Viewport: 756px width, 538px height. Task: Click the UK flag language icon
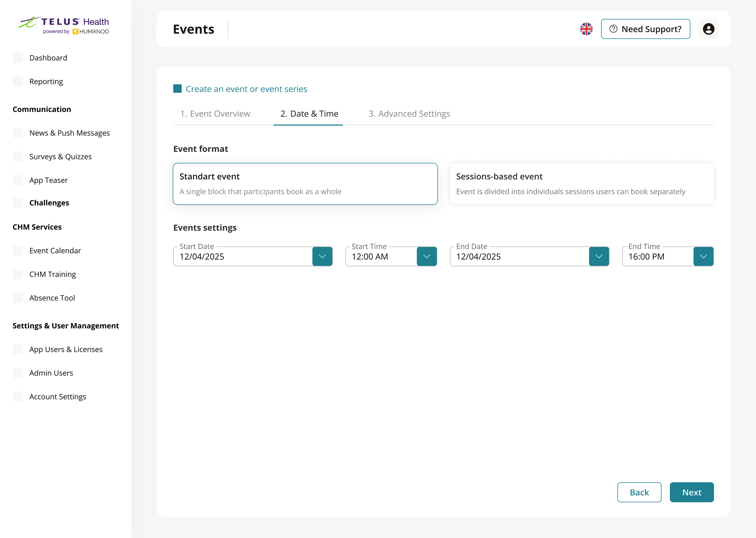586,29
